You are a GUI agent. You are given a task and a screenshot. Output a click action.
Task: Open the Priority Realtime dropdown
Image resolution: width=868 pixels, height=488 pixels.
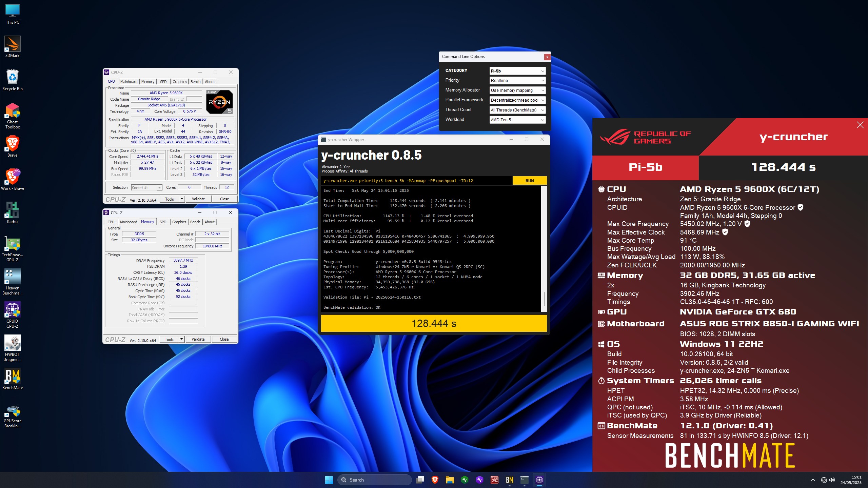pyautogui.click(x=518, y=81)
